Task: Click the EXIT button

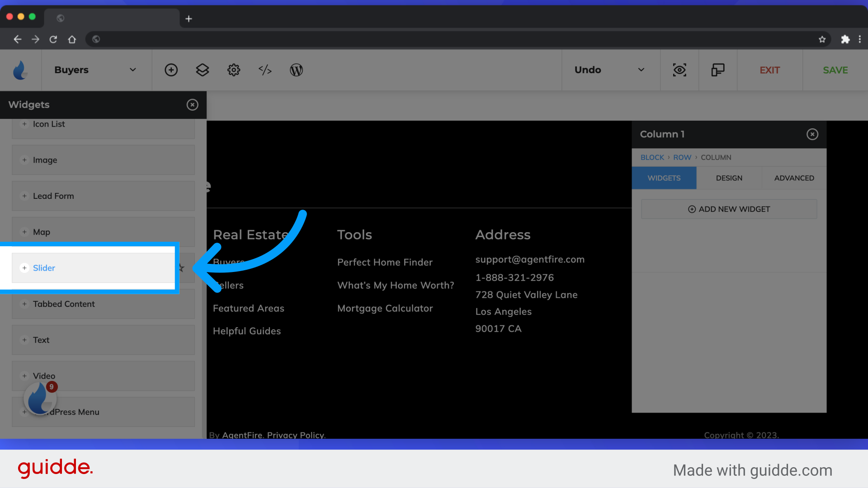Action: 769,70
